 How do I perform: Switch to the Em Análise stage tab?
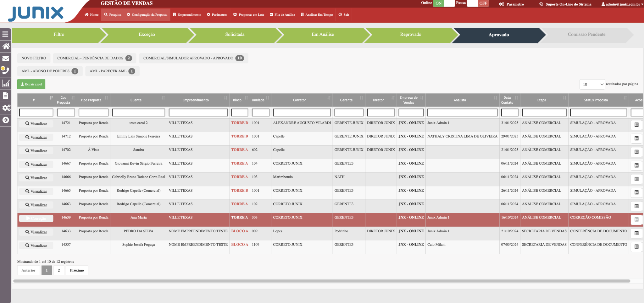[323, 35]
